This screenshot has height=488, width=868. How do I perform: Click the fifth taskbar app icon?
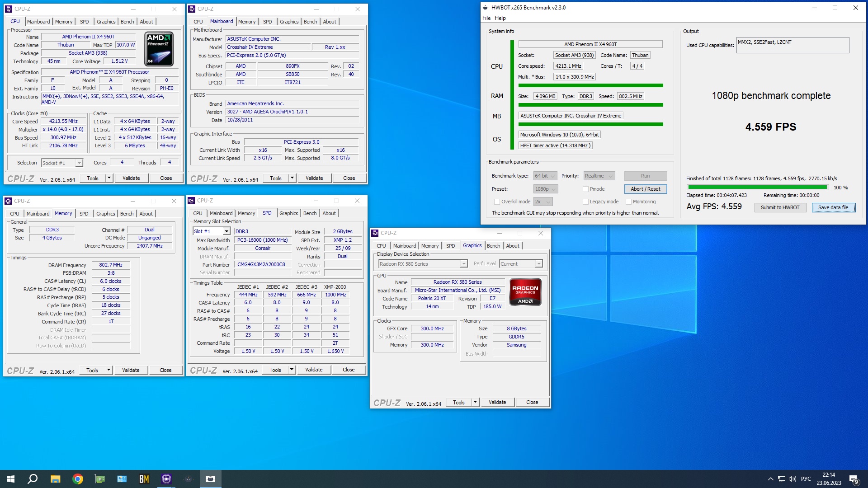point(122,479)
